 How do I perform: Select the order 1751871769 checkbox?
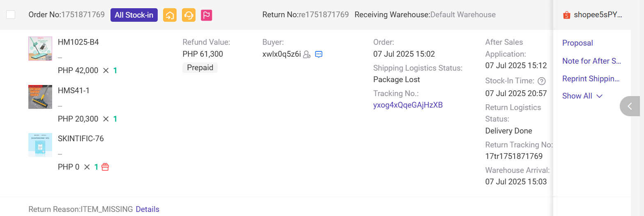[11, 15]
